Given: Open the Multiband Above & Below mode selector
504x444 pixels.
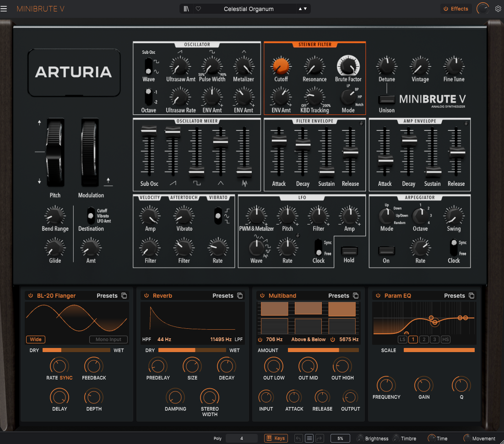Looking at the screenshot, I should (308, 339).
